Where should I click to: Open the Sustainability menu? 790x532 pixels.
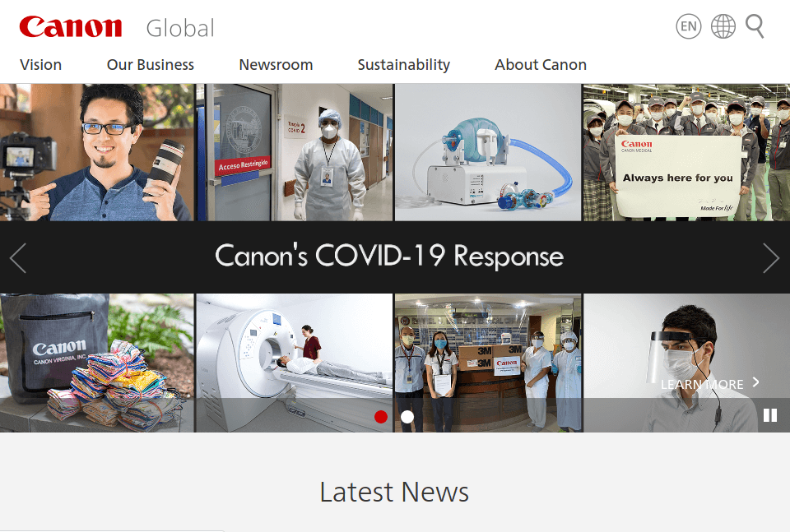(403, 64)
